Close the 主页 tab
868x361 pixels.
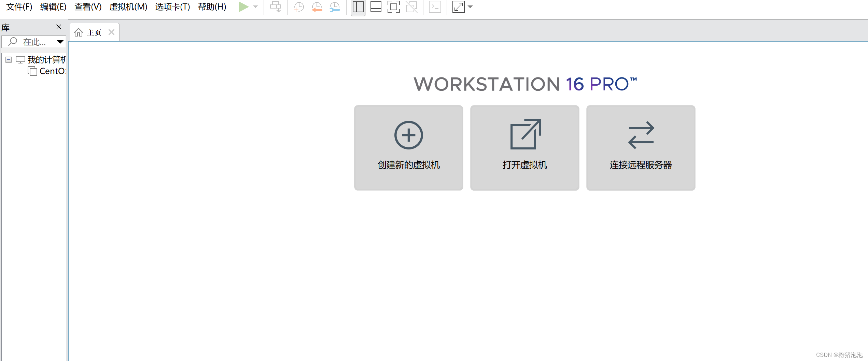click(111, 32)
